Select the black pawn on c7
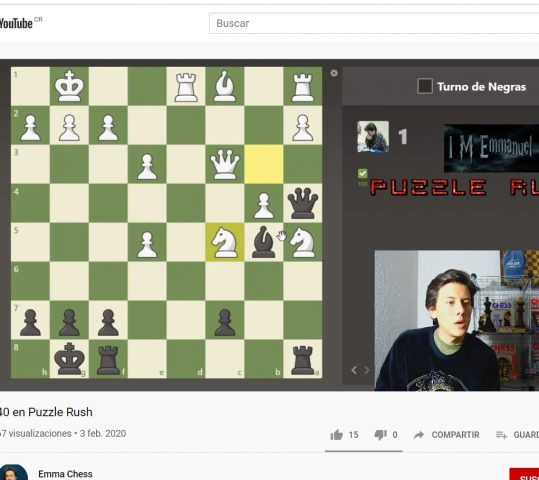The image size is (539, 480). point(225,322)
